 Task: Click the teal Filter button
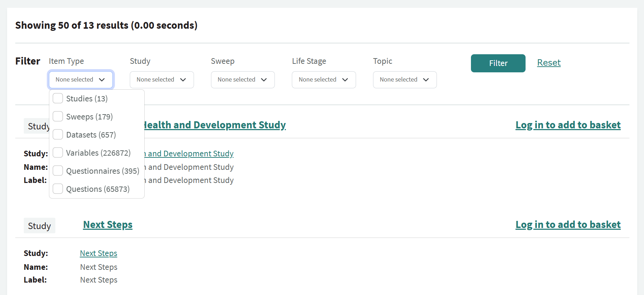[498, 63]
